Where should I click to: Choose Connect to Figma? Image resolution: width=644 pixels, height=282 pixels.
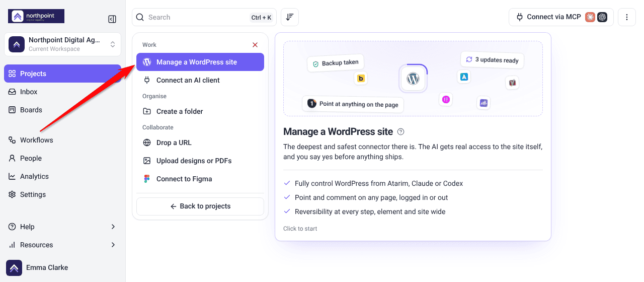(x=200, y=179)
